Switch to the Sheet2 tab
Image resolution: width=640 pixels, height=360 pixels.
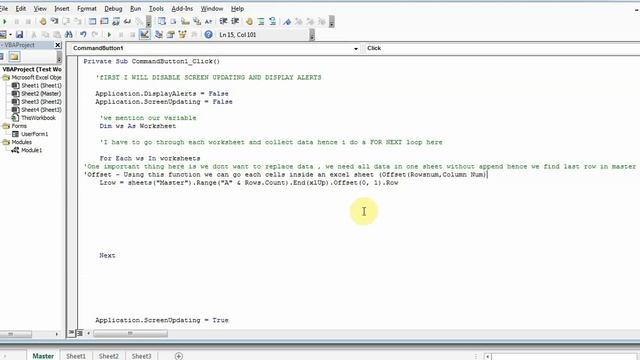[109, 356]
